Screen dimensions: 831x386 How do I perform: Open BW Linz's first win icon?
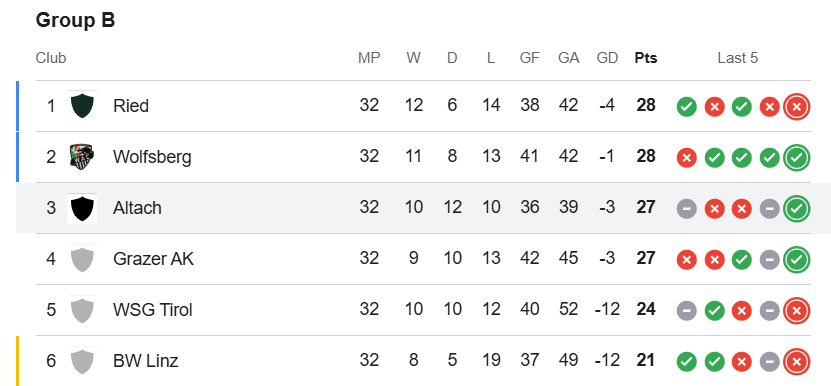(686, 362)
